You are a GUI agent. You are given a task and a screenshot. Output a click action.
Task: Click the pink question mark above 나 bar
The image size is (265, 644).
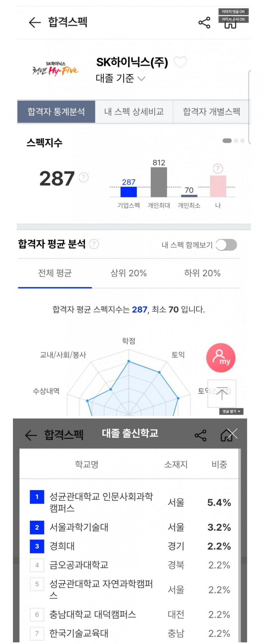pos(218,169)
